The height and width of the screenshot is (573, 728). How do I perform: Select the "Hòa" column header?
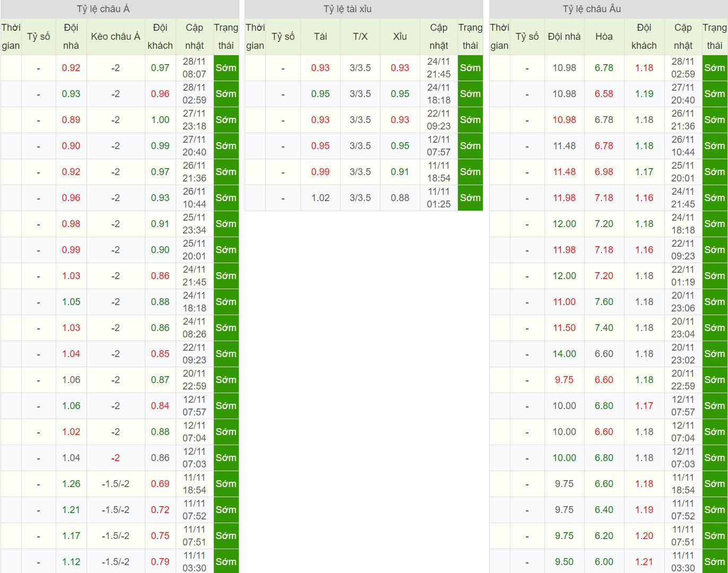[x=604, y=37]
